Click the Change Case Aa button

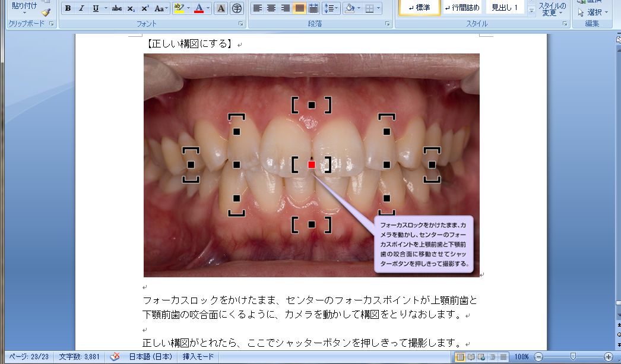(x=161, y=8)
